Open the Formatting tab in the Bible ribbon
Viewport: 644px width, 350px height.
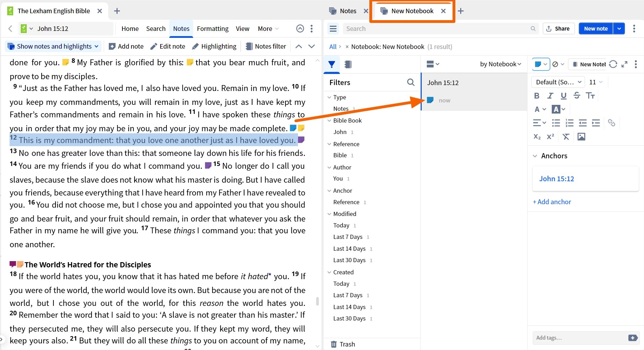coord(213,28)
